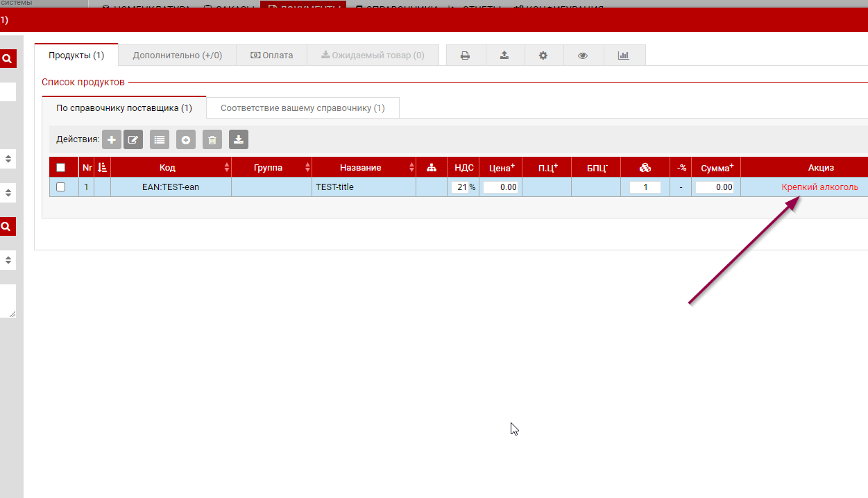This screenshot has width=868, height=498.
Task: Open the bar chart statistics tab
Action: click(623, 55)
